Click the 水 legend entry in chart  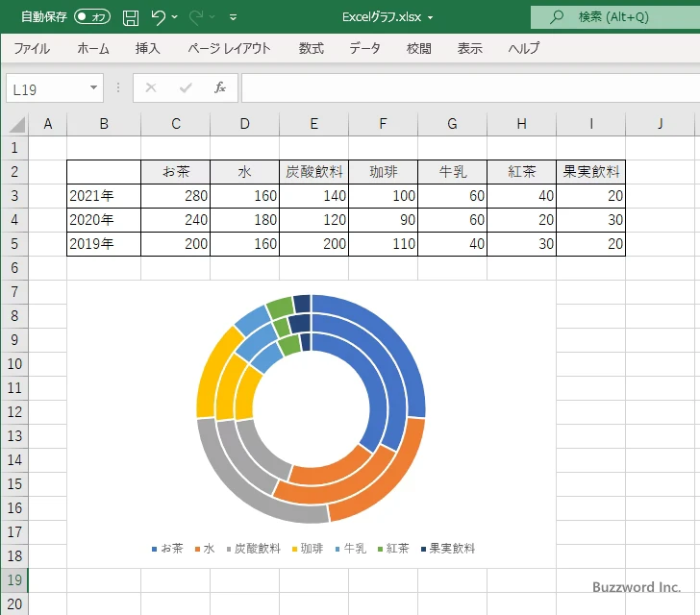[205, 549]
